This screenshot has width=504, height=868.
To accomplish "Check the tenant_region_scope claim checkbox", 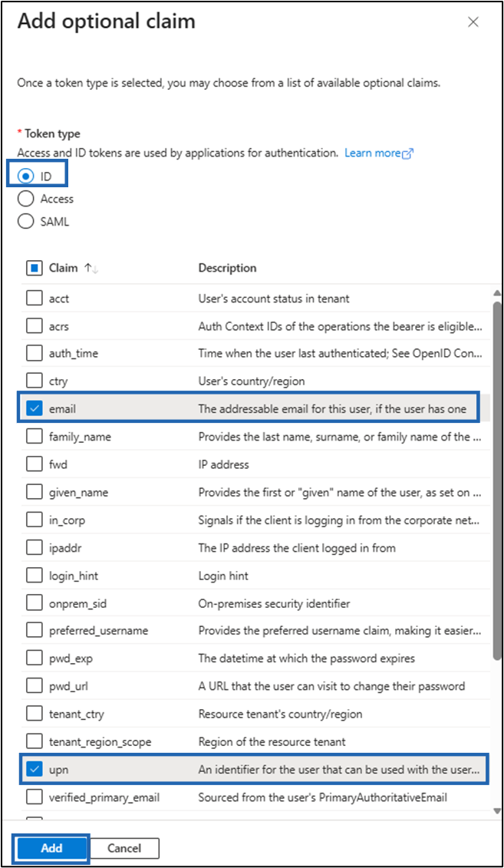I will pyautogui.click(x=35, y=742).
